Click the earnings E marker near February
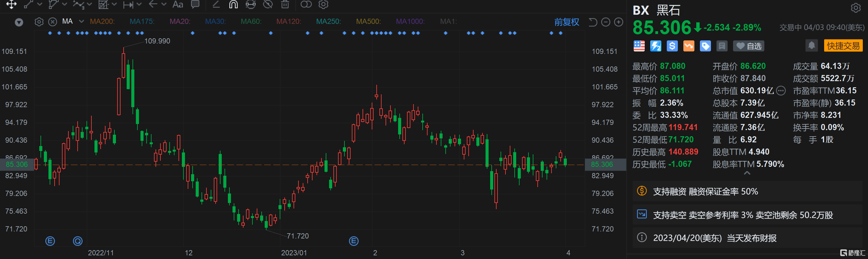This screenshot has width=868, height=259. pyautogui.click(x=354, y=241)
